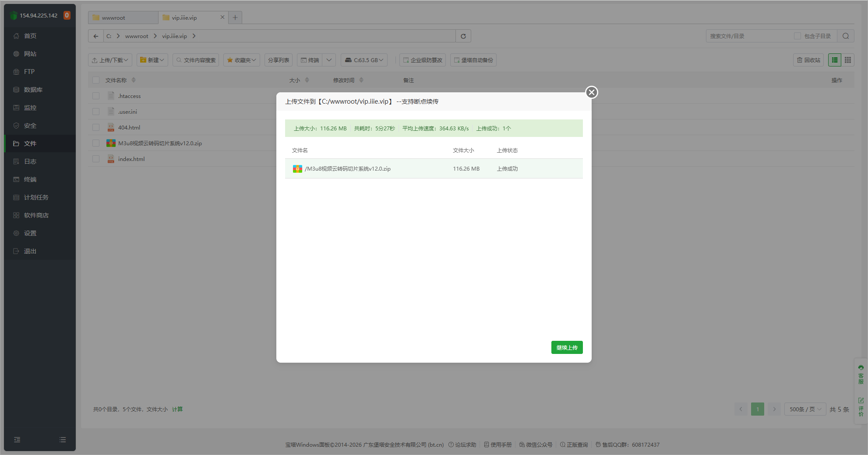Click the 继续上传 button
Image resolution: width=868 pixels, height=455 pixels.
click(567, 348)
